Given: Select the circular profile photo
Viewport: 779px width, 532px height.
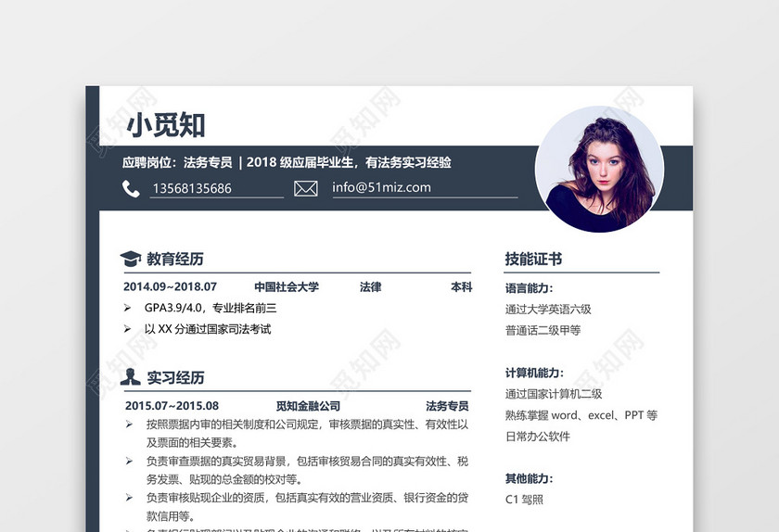Looking at the screenshot, I should 599,169.
